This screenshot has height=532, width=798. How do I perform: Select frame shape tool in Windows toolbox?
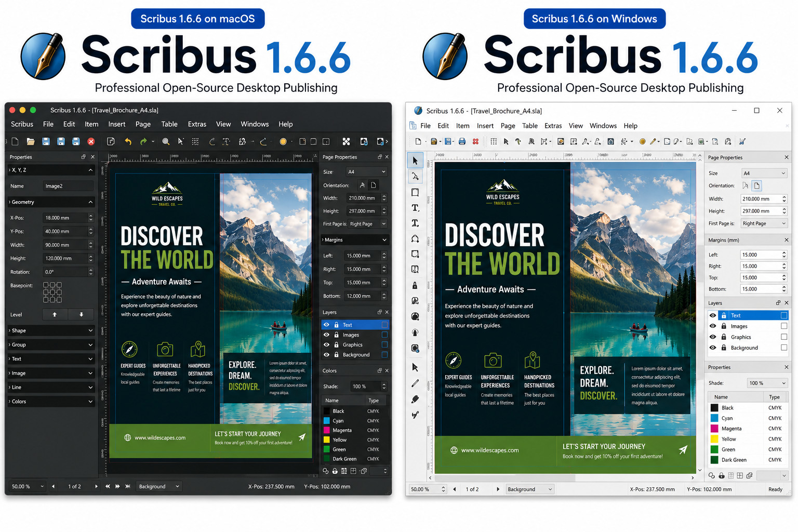coord(415,192)
